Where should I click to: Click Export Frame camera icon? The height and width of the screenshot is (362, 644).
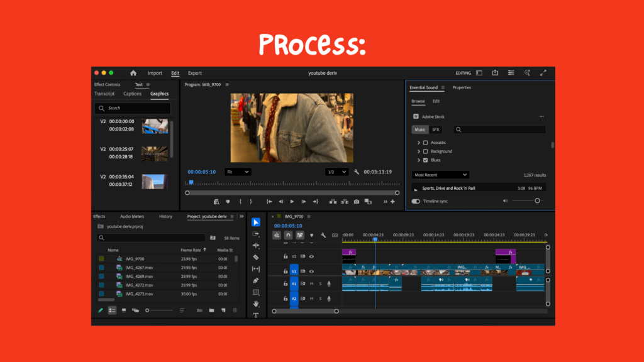(357, 202)
